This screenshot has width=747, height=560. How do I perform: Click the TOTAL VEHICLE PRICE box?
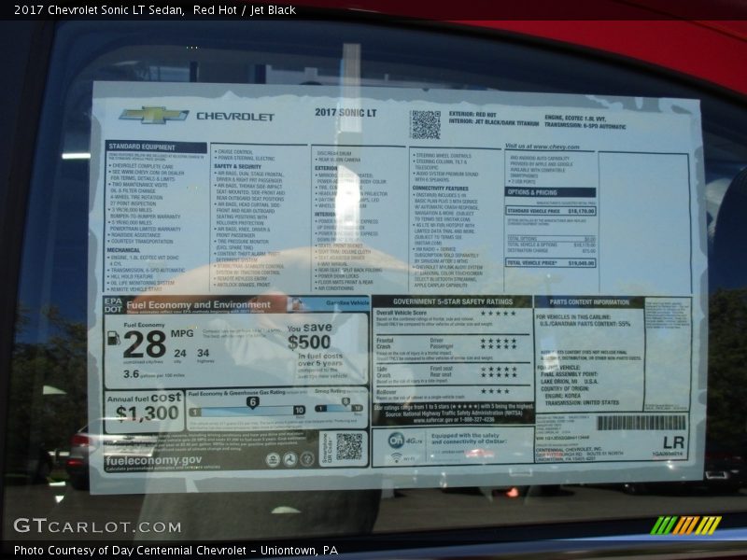[x=551, y=263]
